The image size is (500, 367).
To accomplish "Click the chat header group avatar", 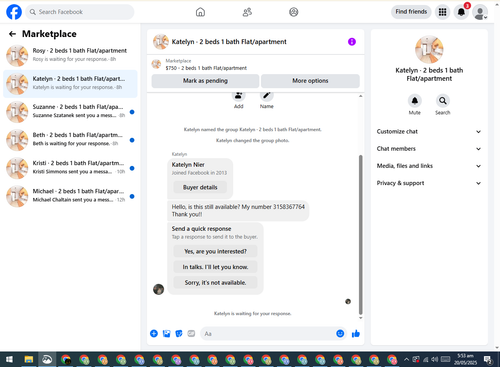I will click(x=161, y=42).
